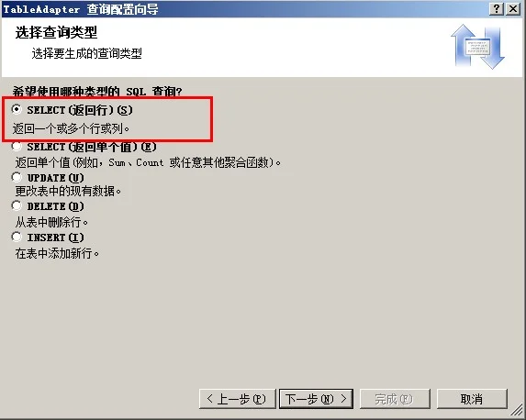The image size is (526, 420).
Task: Click the 返回一个或多个行或列 description text
Action: tap(71, 128)
